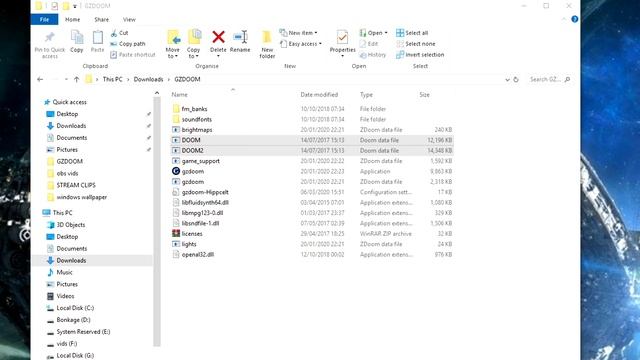Viewport: 640px width, 360px height.
Task: Create a New folder
Action: point(267,44)
